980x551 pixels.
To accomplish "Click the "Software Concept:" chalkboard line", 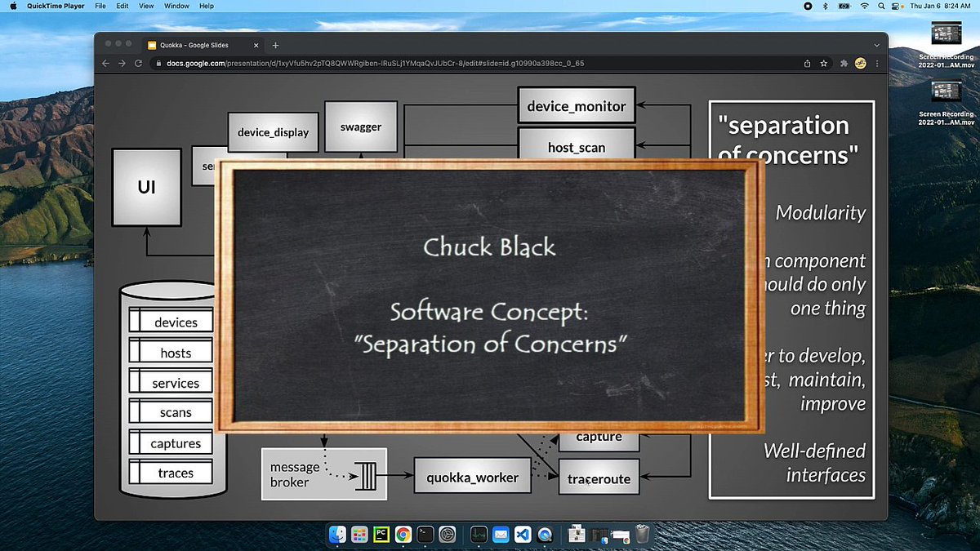I will point(489,312).
